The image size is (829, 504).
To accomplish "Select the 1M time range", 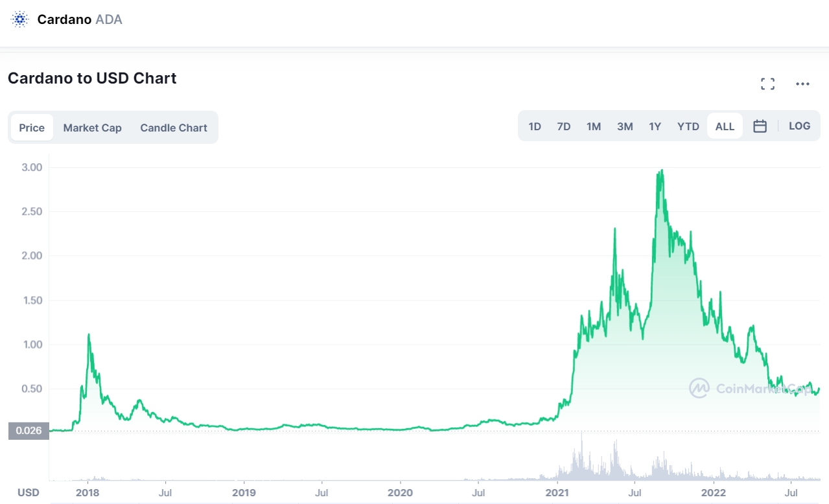I will [594, 126].
